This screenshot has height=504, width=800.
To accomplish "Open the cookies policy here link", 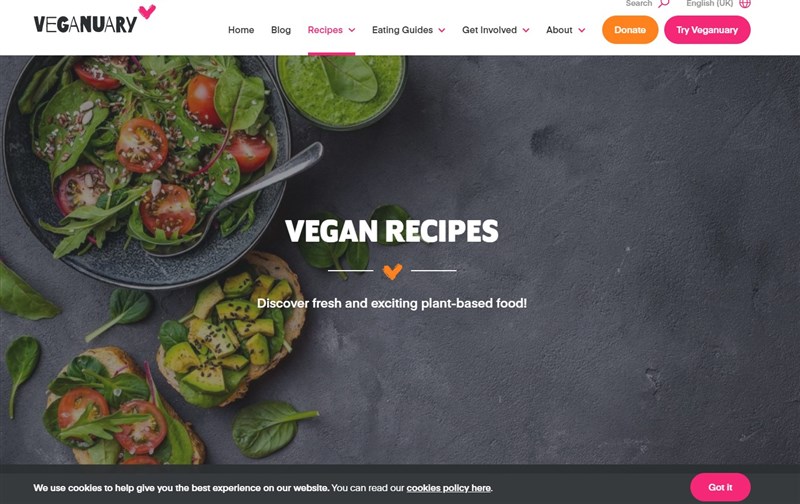I will click(x=448, y=488).
